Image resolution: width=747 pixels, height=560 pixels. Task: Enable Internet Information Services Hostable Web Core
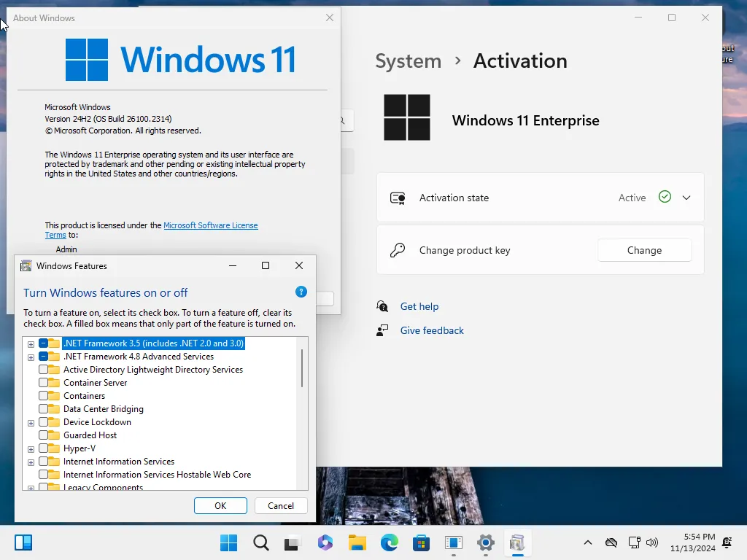coord(43,474)
